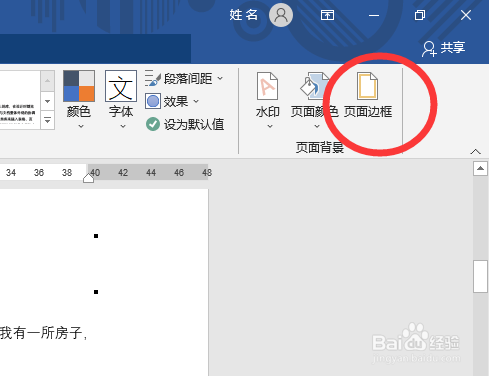Open the Watermark menu

[x=268, y=99]
